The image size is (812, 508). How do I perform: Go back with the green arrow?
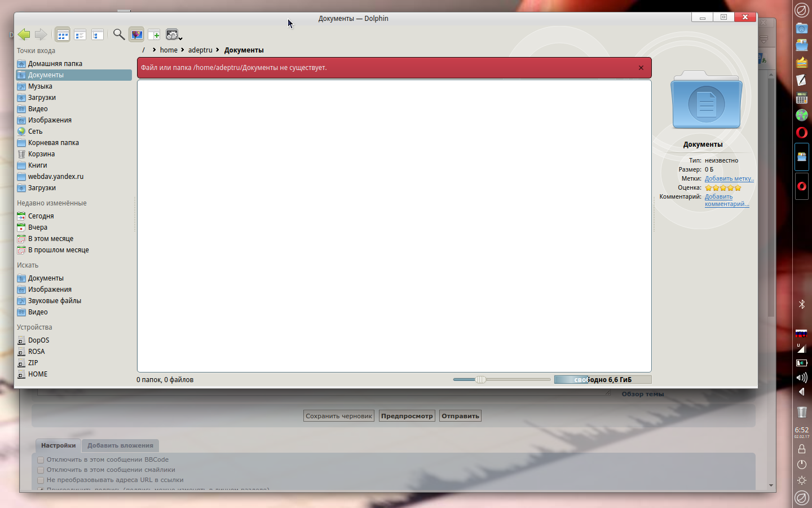click(24, 34)
